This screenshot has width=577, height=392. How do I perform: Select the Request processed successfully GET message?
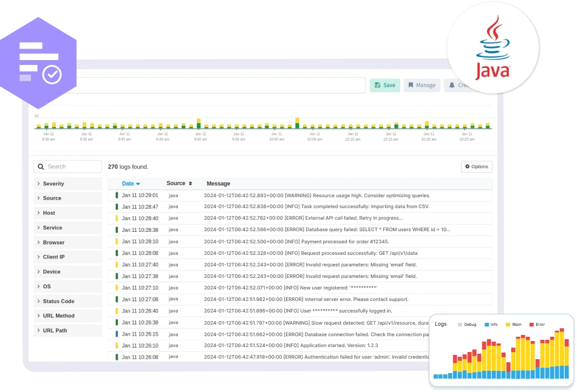pos(310,253)
